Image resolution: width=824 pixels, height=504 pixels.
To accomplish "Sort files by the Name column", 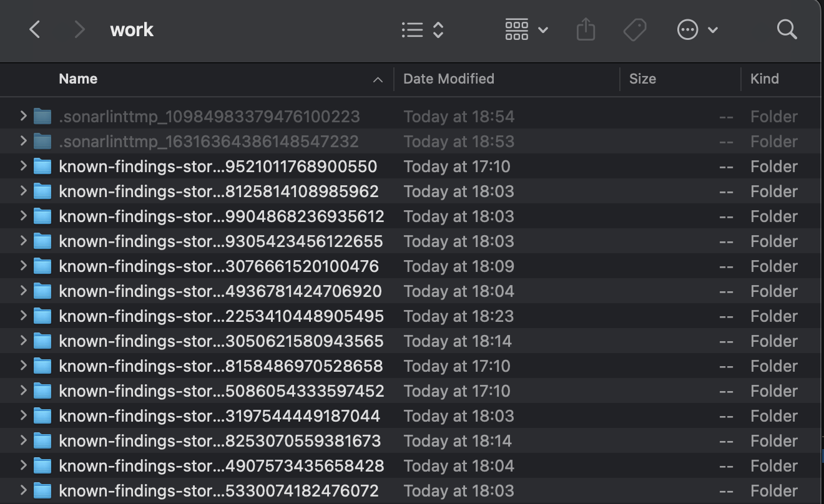I will tap(78, 79).
